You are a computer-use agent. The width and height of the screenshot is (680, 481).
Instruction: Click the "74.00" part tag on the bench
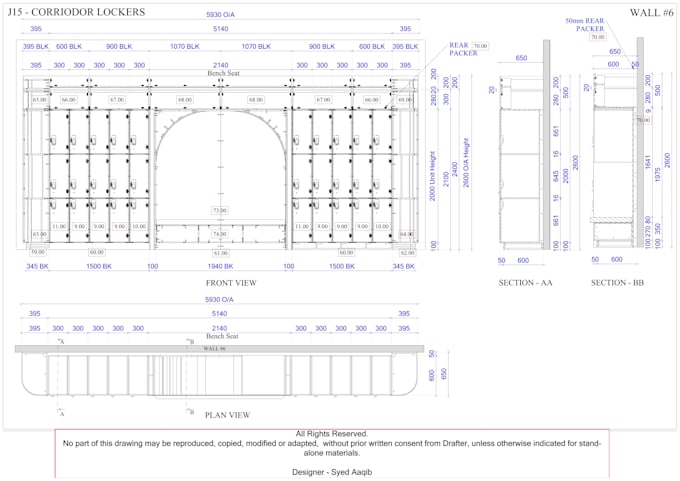(x=219, y=234)
